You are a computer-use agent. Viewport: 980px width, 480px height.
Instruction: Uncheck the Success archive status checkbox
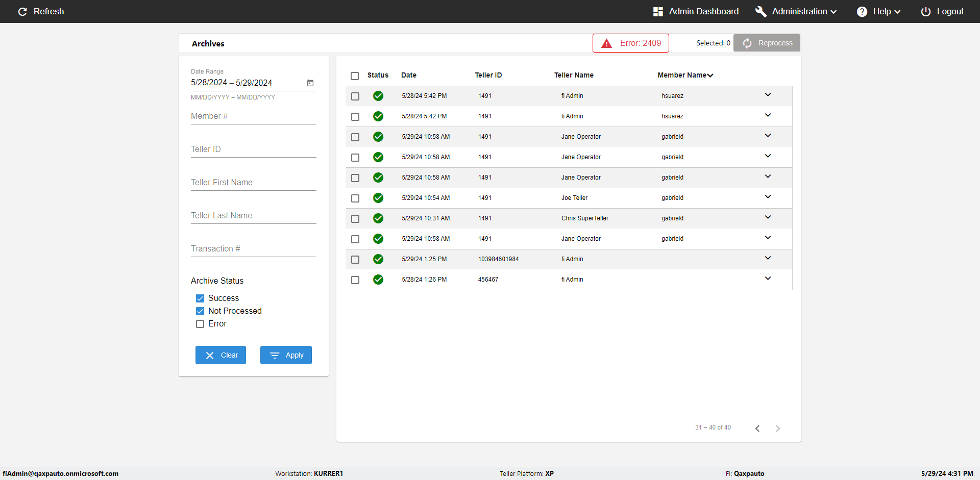coord(200,298)
